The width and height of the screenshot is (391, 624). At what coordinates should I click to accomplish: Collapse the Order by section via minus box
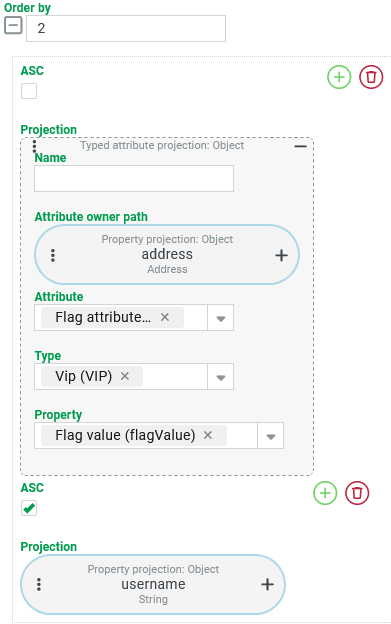point(13,26)
